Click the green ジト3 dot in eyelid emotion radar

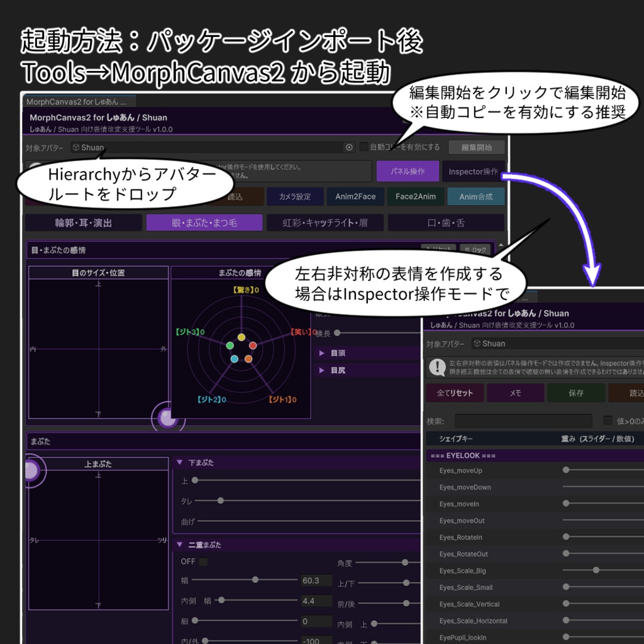click(230, 345)
